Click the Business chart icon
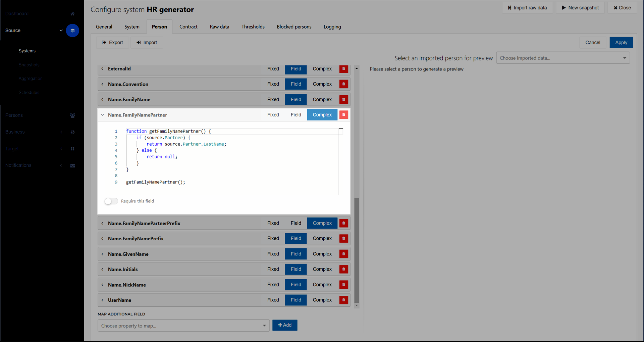Image resolution: width=644 pixels, height=342 pixels. 72,132
